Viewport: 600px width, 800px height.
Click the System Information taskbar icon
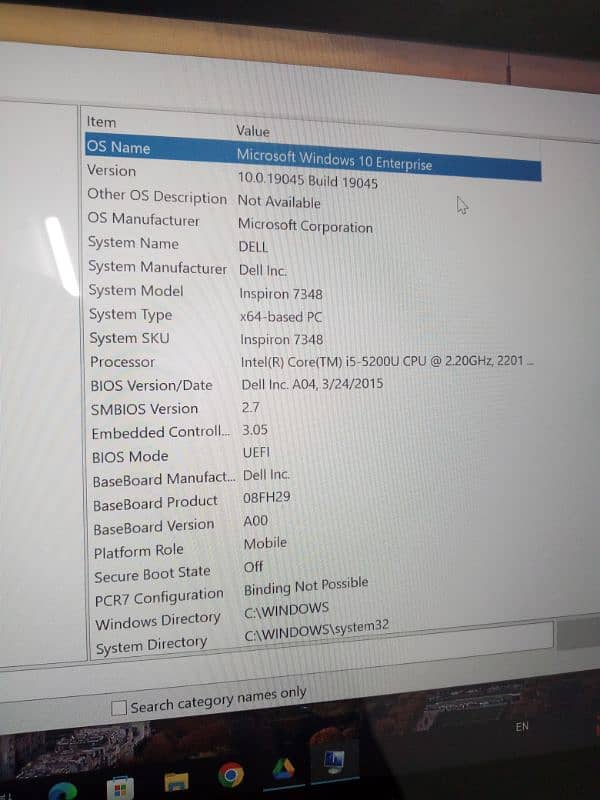pyautogui.click(x=334, y=762)
